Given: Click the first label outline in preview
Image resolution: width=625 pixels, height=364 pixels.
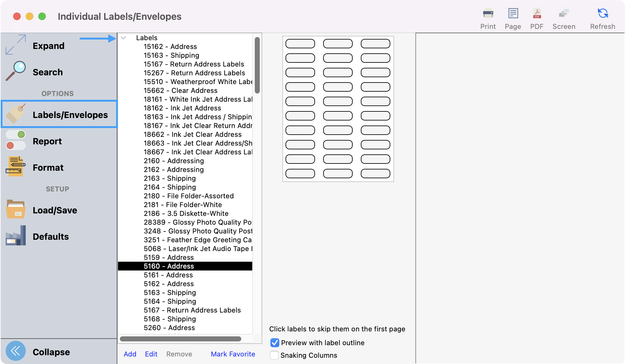Looking at the screenshot, I should click(x=300, y=44).
